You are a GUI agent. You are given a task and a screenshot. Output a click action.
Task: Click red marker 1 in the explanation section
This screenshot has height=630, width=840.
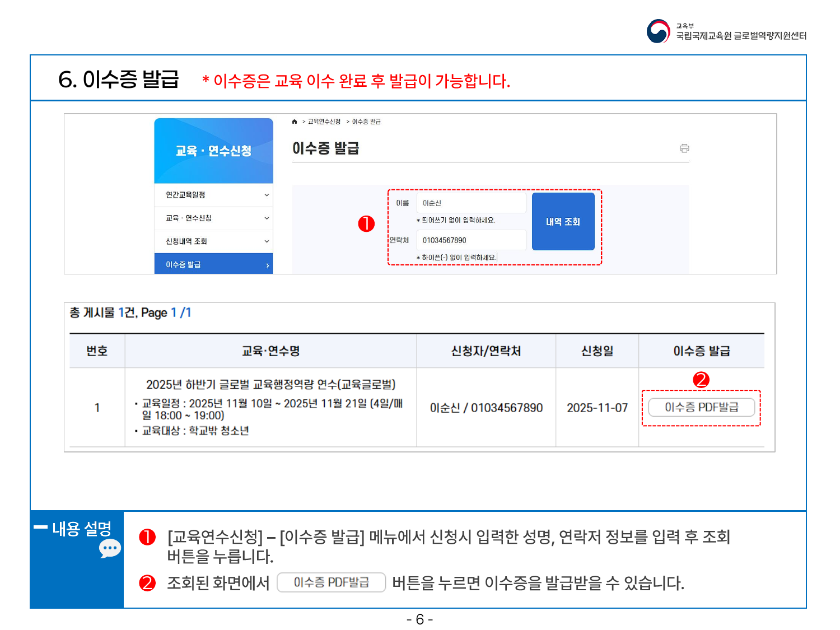[x=147, y=538]
